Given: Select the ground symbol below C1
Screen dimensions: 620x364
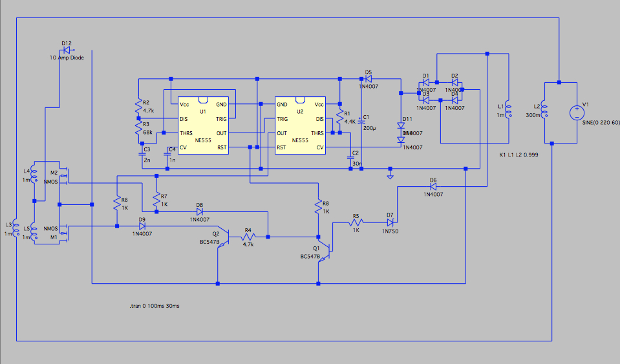Looking at the screenshot, I should click(390, 173).
